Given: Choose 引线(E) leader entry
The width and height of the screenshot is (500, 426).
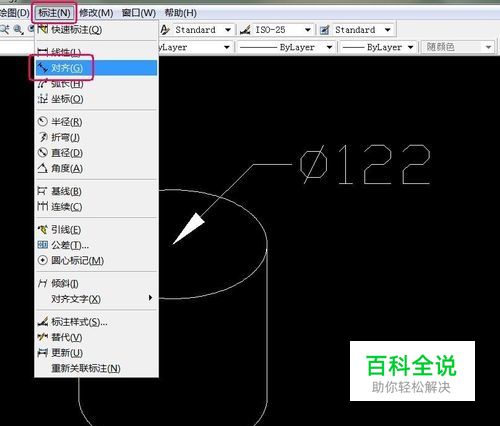Looking at the screenshot, I should tap(97, 230).
